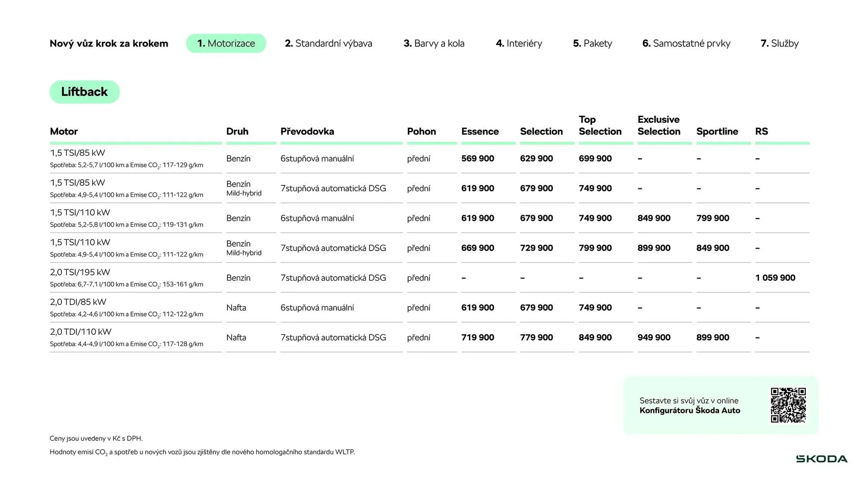
Task: Select the 1 059 900 RS price
Action: 775,278
